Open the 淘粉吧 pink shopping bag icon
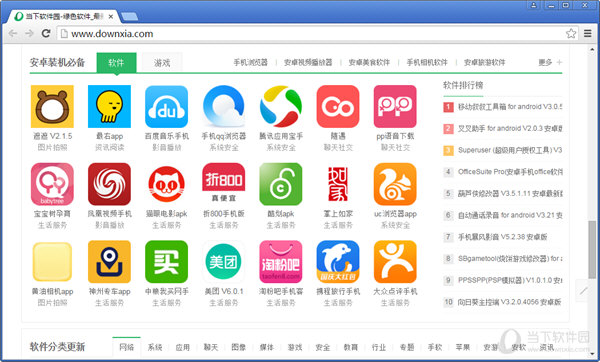 [x=281, y=262]
